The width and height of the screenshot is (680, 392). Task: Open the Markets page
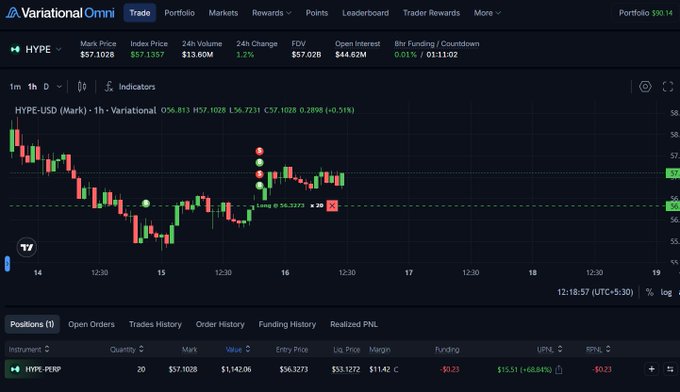[223, 13]
